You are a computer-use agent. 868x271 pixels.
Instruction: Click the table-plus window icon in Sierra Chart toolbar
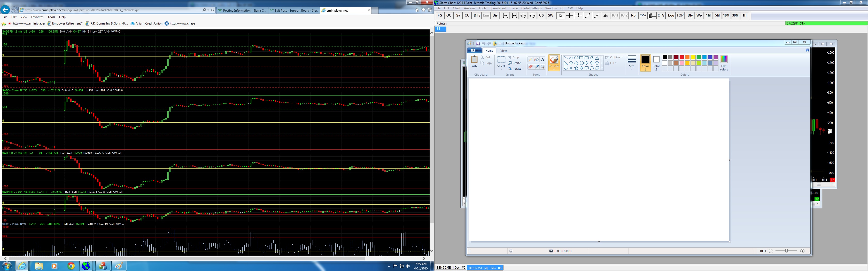click(x=652, y=15)
